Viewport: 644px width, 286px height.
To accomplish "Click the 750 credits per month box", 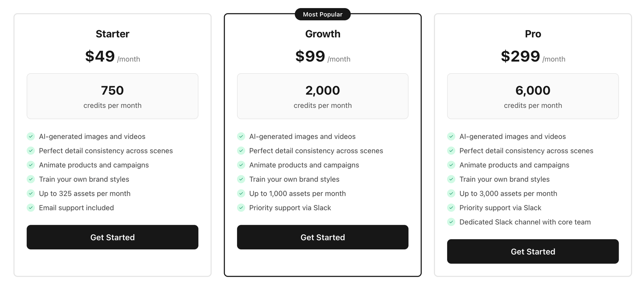I will click(x=112, y=96).
